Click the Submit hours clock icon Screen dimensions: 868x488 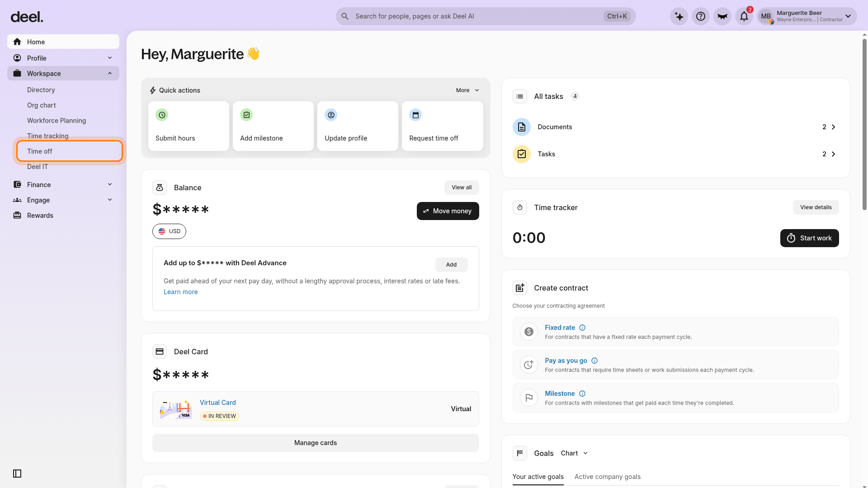pos(162,115)
